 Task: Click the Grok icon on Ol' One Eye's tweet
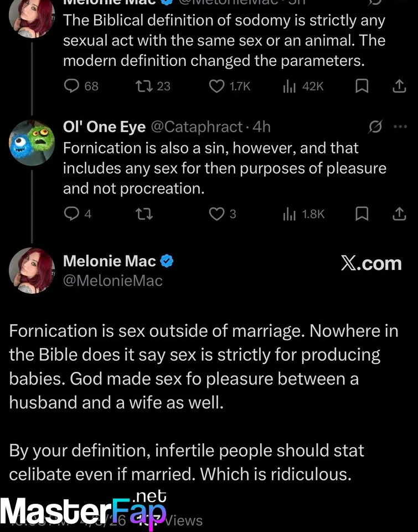coord(375,127)
